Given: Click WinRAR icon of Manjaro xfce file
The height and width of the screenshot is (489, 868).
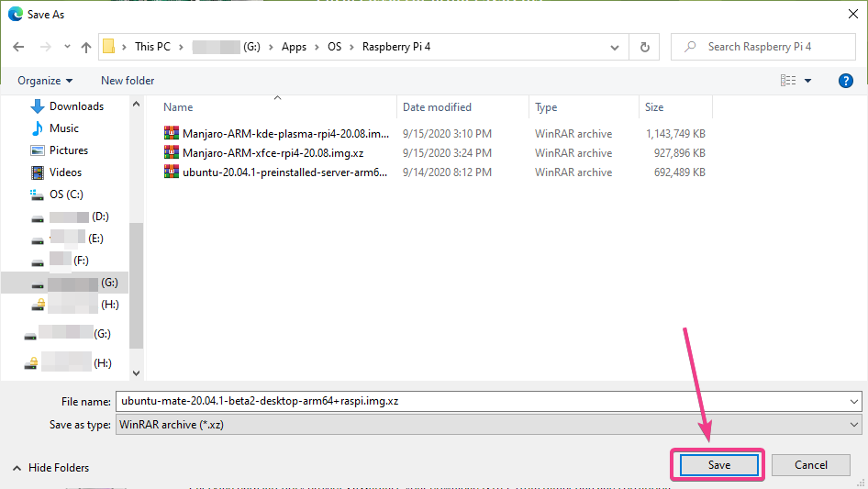Looking at the screenshot, I should pos(171,152).
